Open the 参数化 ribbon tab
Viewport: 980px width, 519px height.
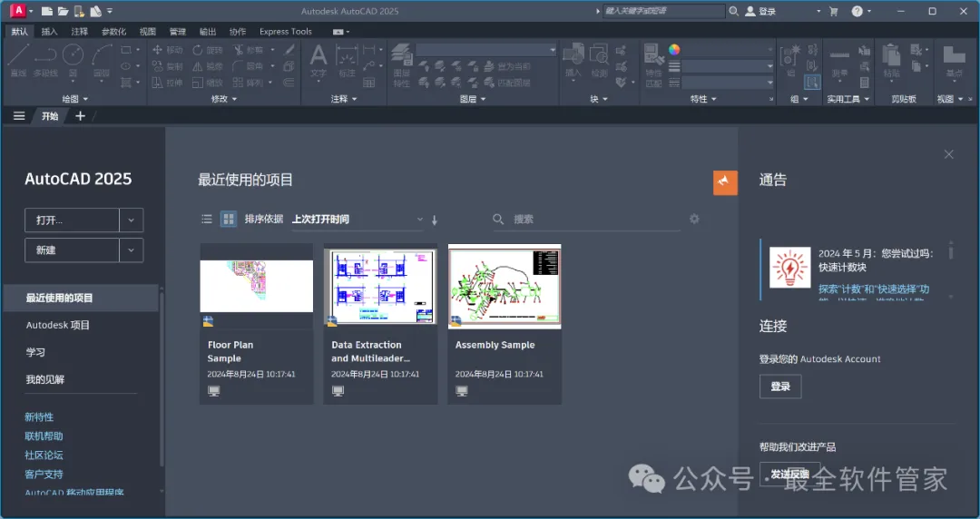pos(113,31)
